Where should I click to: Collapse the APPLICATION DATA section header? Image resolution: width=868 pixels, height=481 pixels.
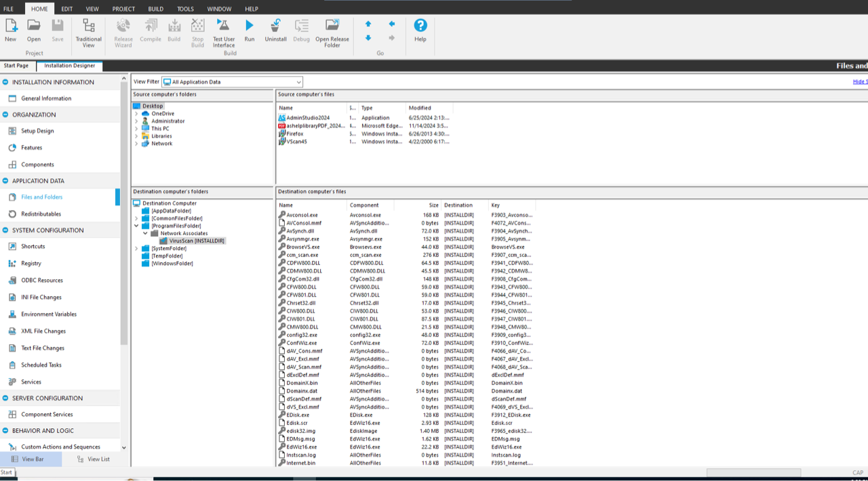pos(6,181)
